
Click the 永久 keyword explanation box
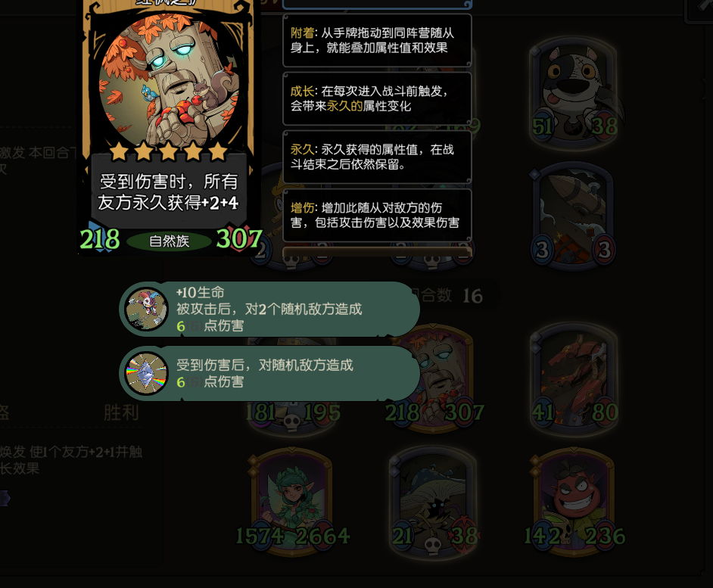pos(377,157)
